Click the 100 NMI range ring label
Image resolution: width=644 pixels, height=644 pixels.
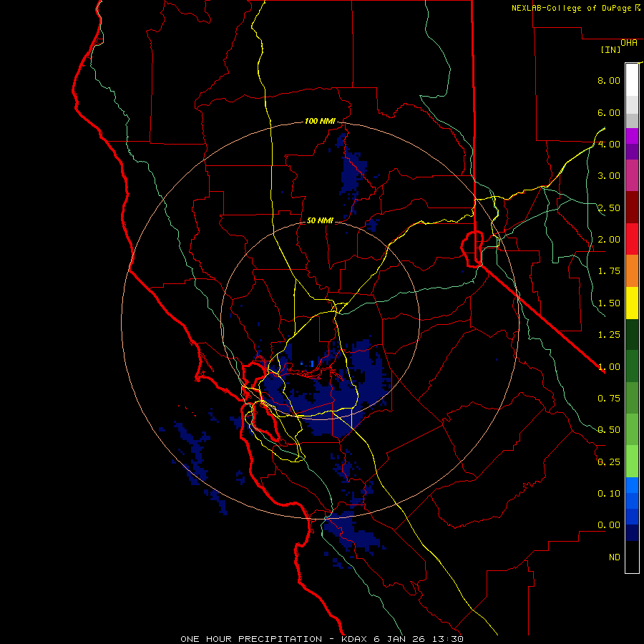click(x=320, y=121)
